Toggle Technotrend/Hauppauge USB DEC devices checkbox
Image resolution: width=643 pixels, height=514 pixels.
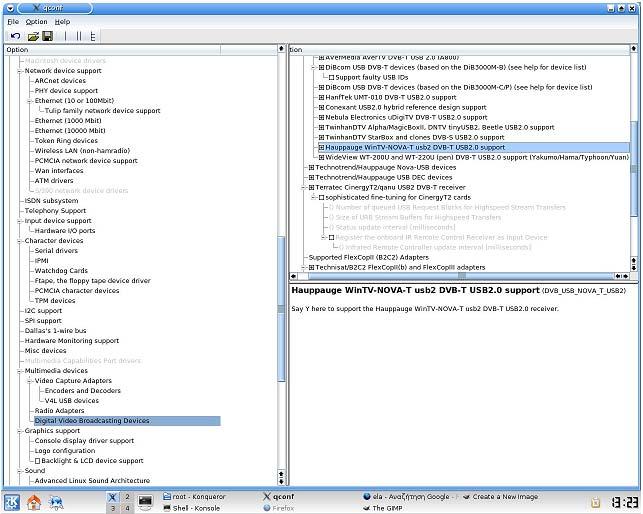(x=311, y=178)
